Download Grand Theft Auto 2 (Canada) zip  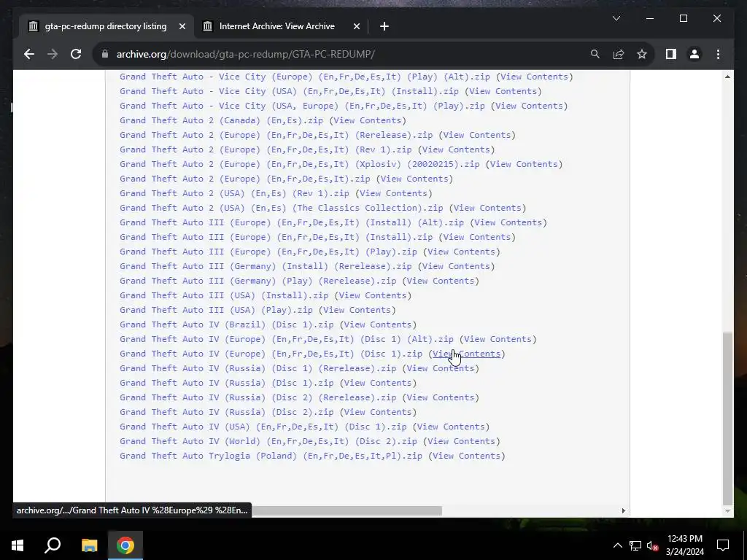(x=221, y=120)
